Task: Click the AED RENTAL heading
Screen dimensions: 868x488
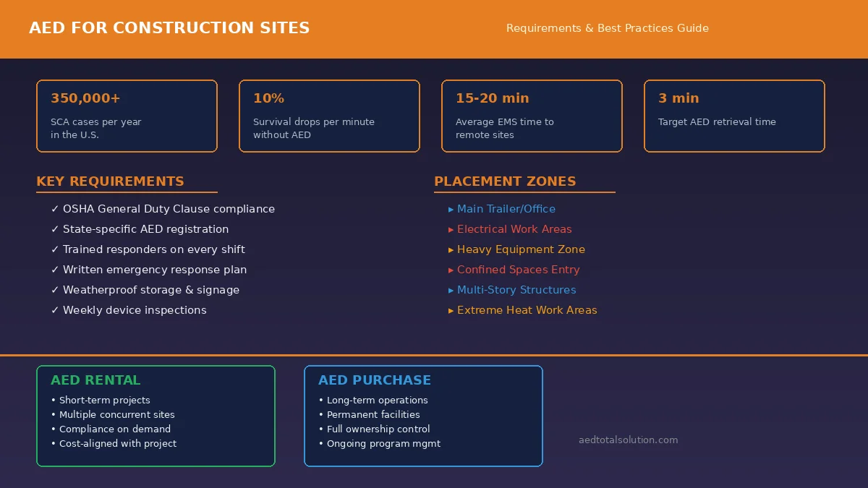Action: point(95,380)
